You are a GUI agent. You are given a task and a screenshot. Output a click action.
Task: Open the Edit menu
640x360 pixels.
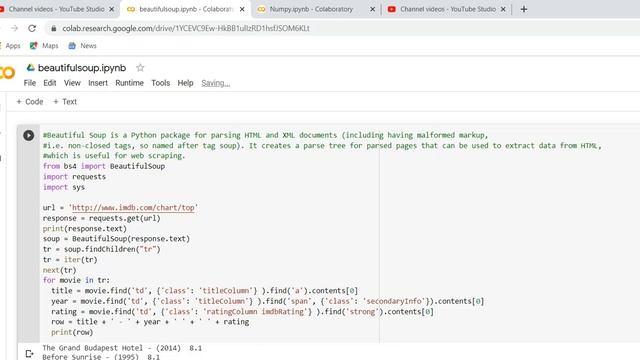pyautogui.click(x=50, y=83)
